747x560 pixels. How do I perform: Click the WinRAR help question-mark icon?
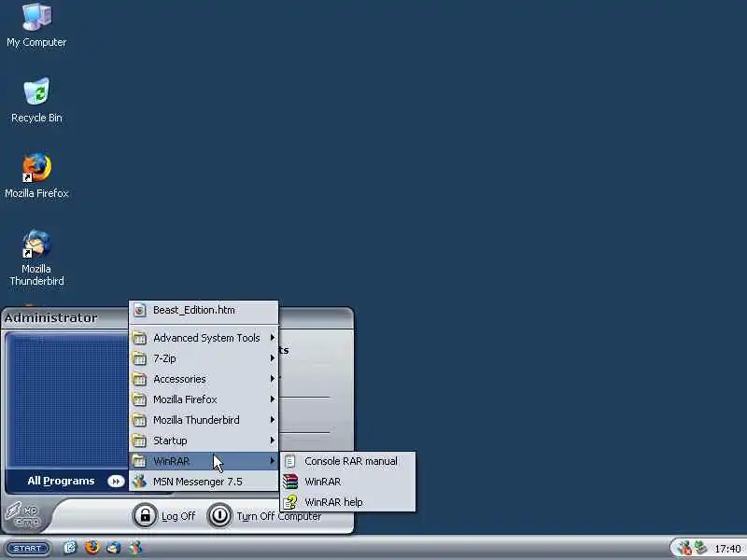290,502
